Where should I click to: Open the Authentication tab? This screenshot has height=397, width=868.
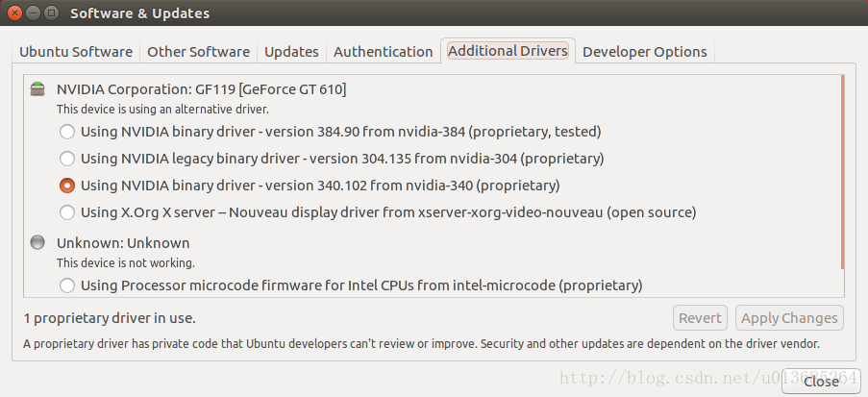(383, 52)
